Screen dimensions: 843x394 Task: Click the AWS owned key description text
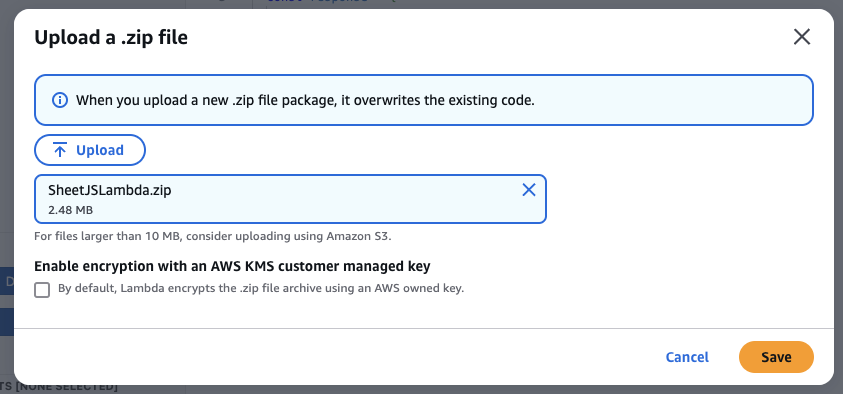click(x=261, y=288)
